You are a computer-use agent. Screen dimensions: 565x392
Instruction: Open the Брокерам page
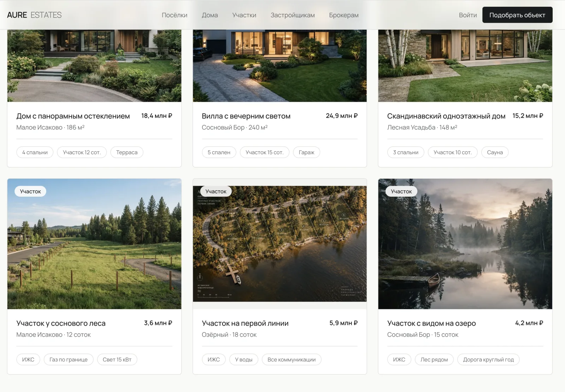344,15
